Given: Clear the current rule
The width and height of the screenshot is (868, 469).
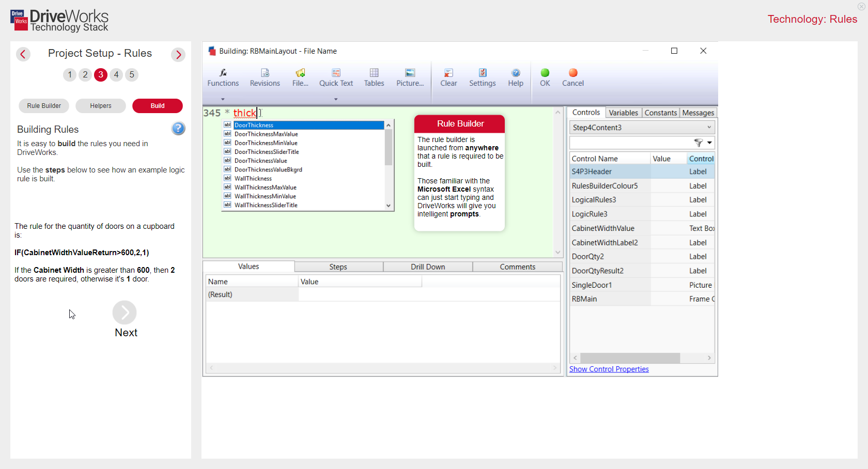Looking at the screenshot, I should (x=448, y=77).
